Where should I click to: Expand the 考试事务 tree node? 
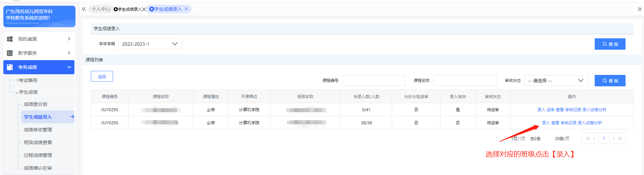18,80
